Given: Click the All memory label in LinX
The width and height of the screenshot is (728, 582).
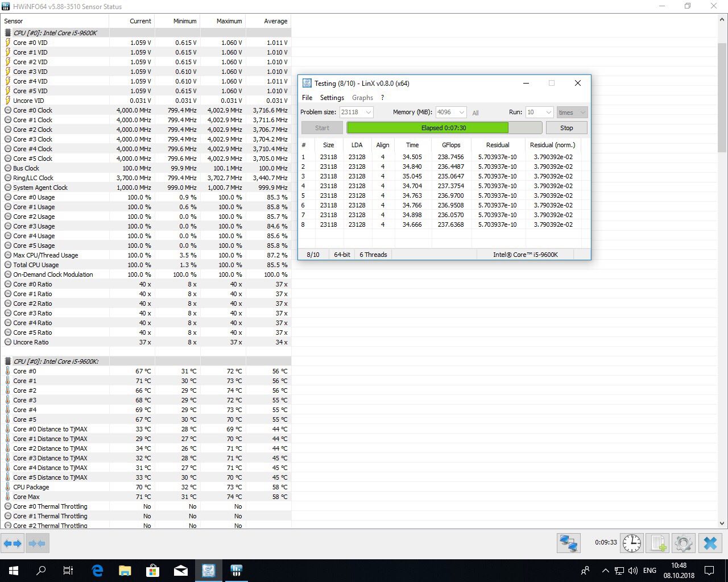Looking at the screenshot, I should point(475,113).
